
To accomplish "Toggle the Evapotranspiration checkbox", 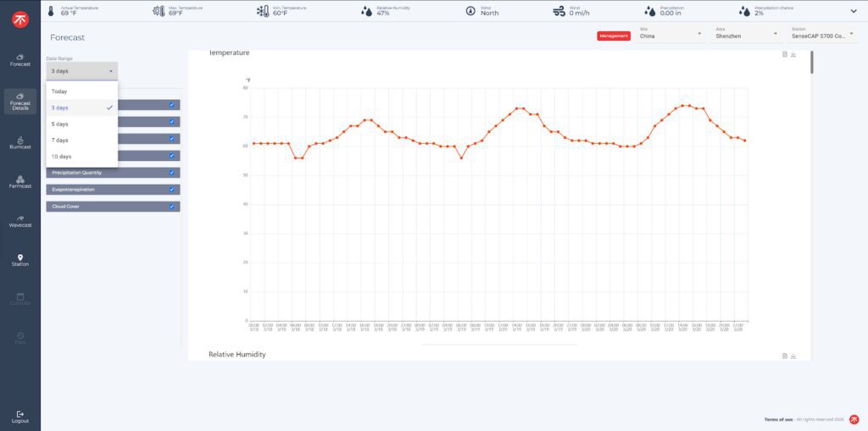I will click(171, 190).
